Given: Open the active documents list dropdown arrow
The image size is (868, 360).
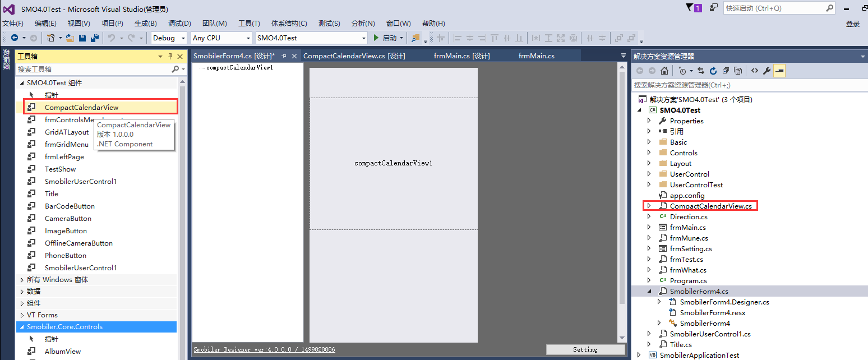Looking at the screenshot, I should (x=623, y=56).
